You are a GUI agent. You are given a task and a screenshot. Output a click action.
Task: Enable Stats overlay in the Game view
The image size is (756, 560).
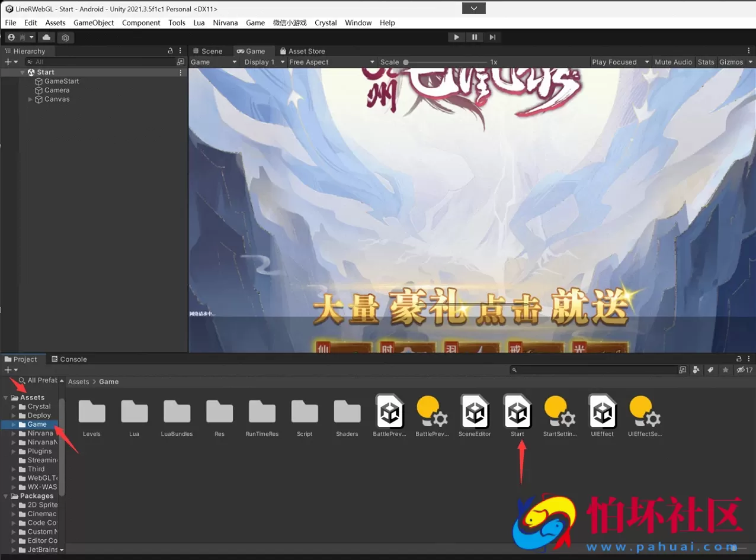click(x=706, y=62)
